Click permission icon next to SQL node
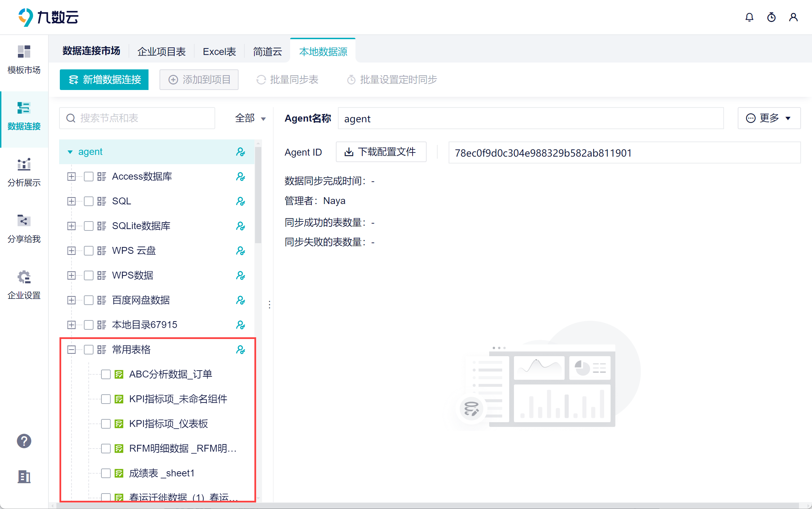Viewport: 812px width, 509px height. [240, 201]
